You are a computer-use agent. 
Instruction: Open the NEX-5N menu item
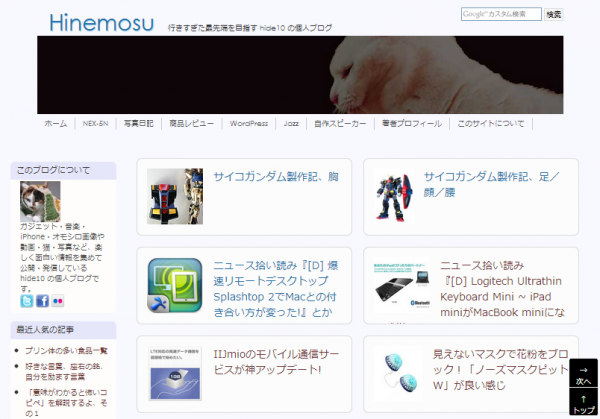pyautogui.click(x=95, y=124)
